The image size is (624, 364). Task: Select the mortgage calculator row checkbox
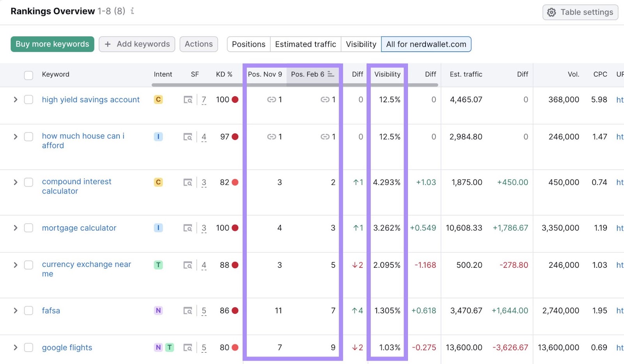(x=28, y=228)
